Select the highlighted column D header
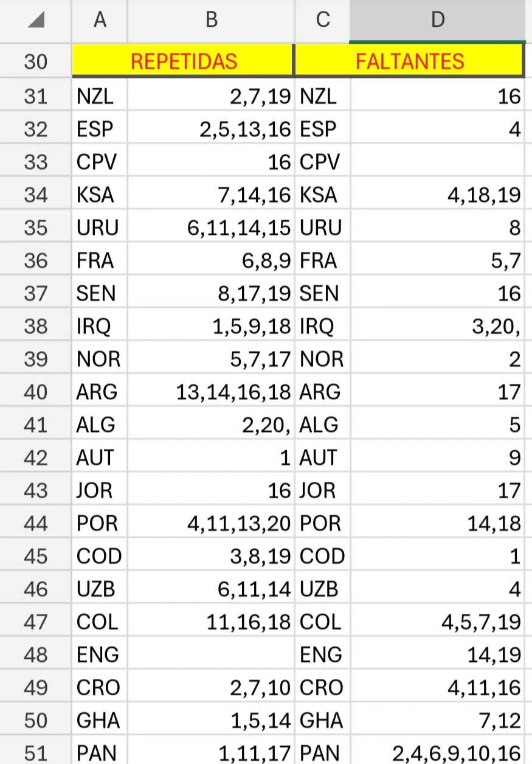Screen dimensions: 532x764 tap(437, 21)
